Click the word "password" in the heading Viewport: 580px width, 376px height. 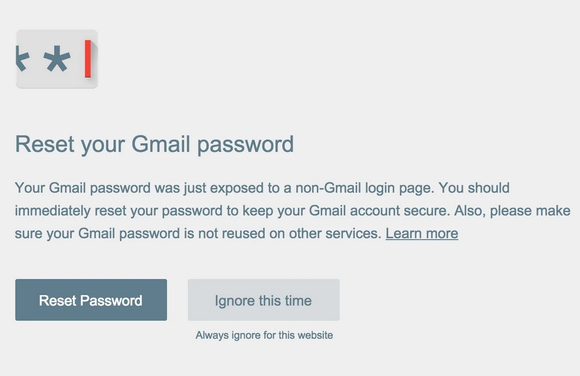tap(246, 145)
